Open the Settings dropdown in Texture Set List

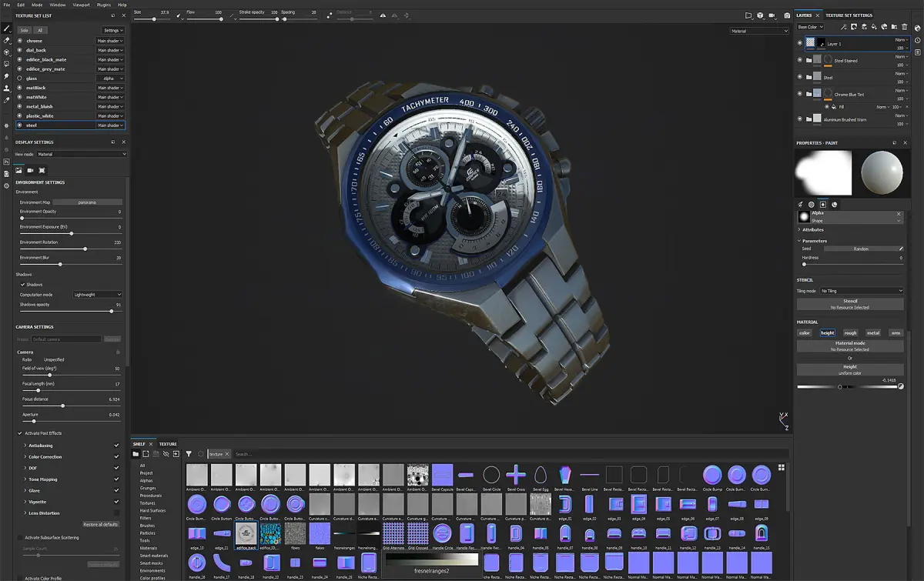pyautogui.click(x=113, y=30)
